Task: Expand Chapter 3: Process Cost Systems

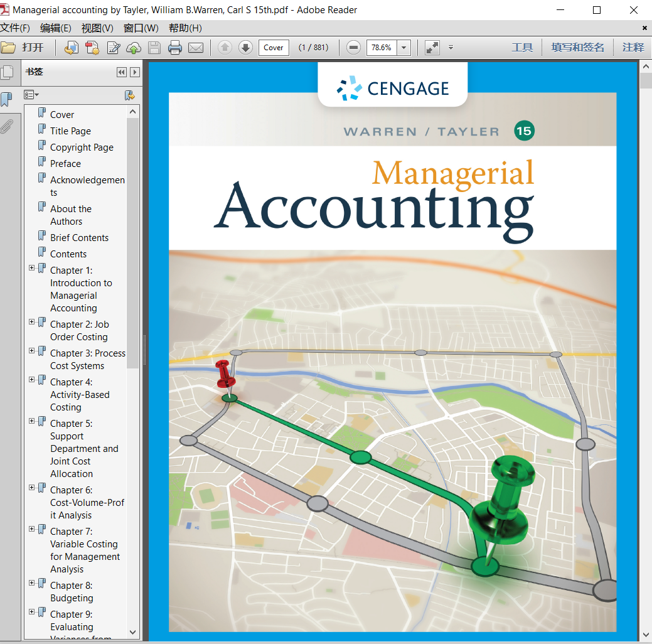Action: tap(31, 351)
